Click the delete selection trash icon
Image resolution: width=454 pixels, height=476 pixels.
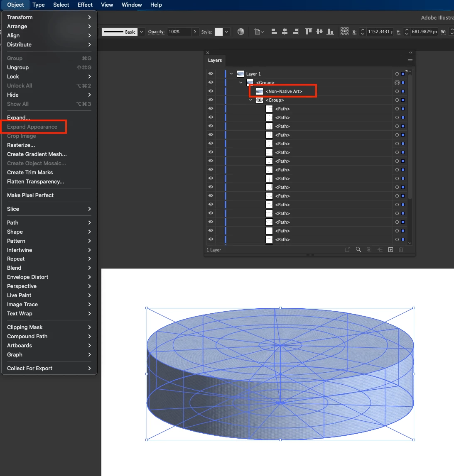[401, 249]
